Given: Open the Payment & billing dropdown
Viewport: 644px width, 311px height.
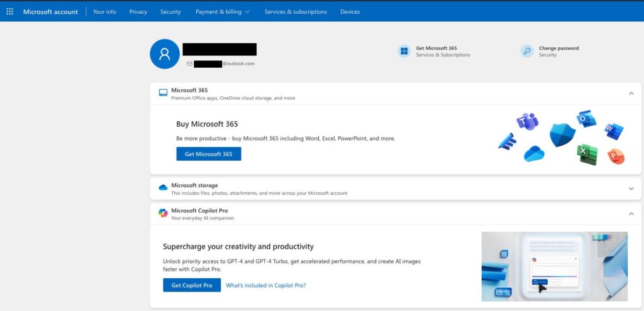Looking at the screenshot, I should [222, 11].
